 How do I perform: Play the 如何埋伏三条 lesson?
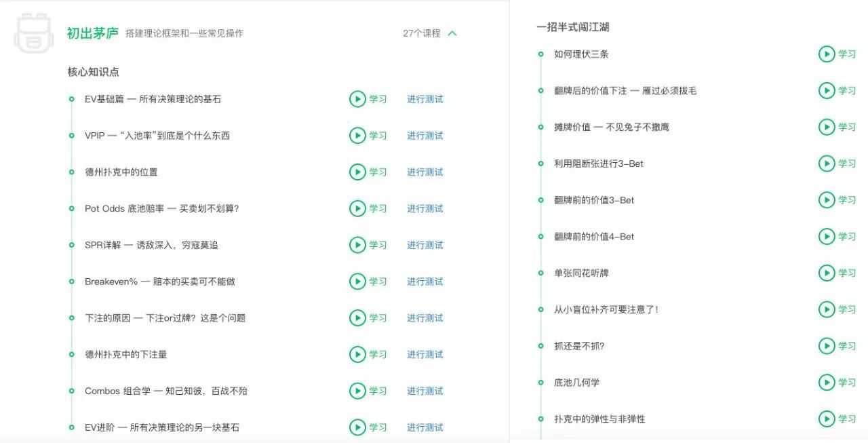[827, 54]
